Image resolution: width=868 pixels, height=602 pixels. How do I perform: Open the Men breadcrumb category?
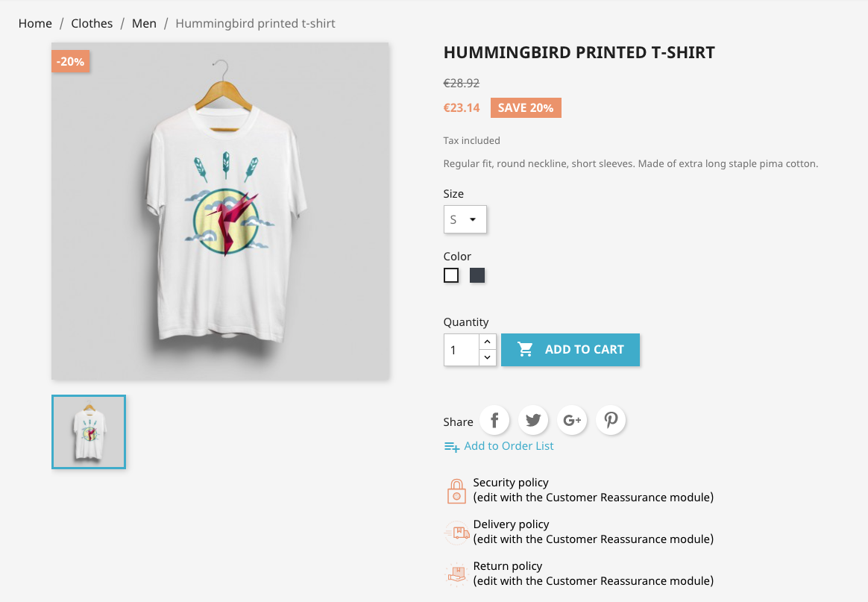144,23
